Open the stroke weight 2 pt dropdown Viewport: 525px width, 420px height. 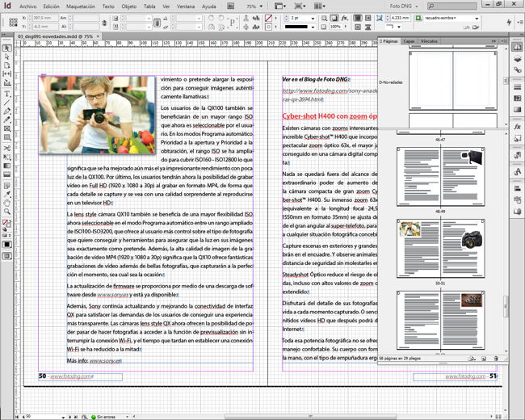click(313, 19)
